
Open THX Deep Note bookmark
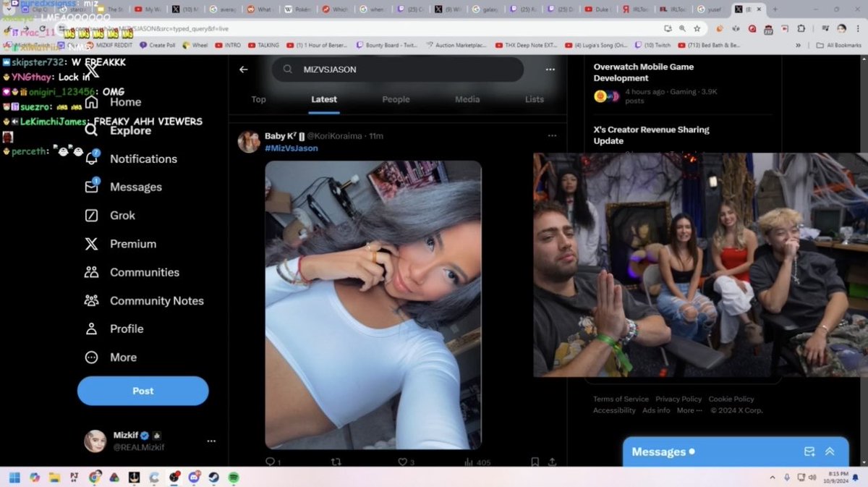pos(526,45)
